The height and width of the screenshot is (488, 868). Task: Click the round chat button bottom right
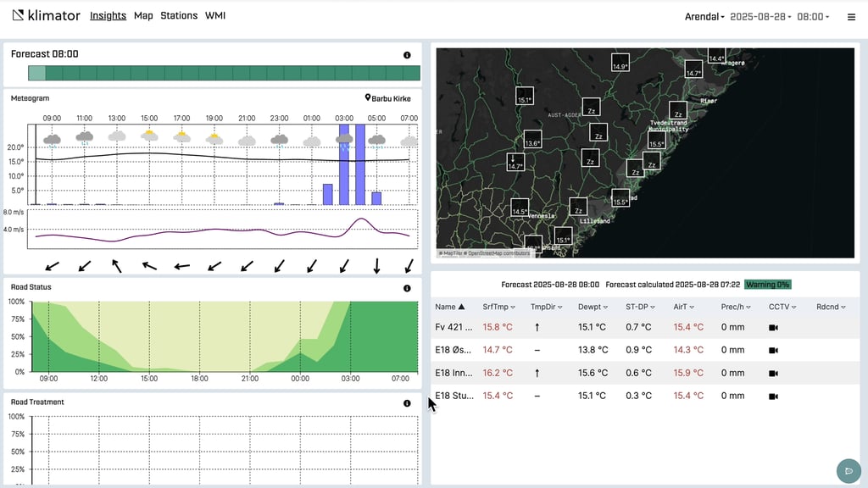(x=848, y=470)
